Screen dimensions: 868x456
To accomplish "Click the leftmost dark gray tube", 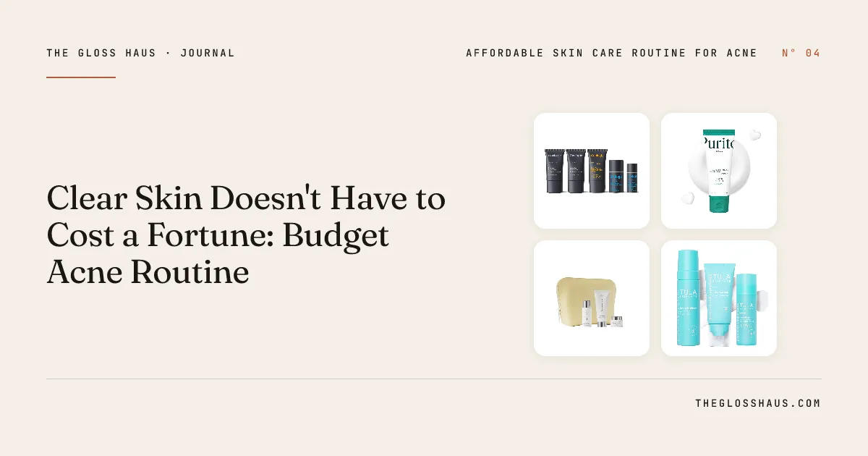I will (x=554, y=171).
